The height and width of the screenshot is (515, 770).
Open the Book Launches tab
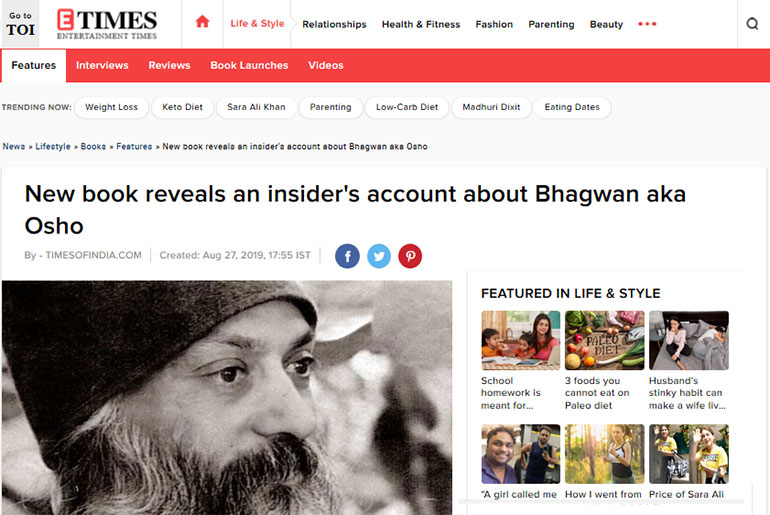tap(249, 65)
